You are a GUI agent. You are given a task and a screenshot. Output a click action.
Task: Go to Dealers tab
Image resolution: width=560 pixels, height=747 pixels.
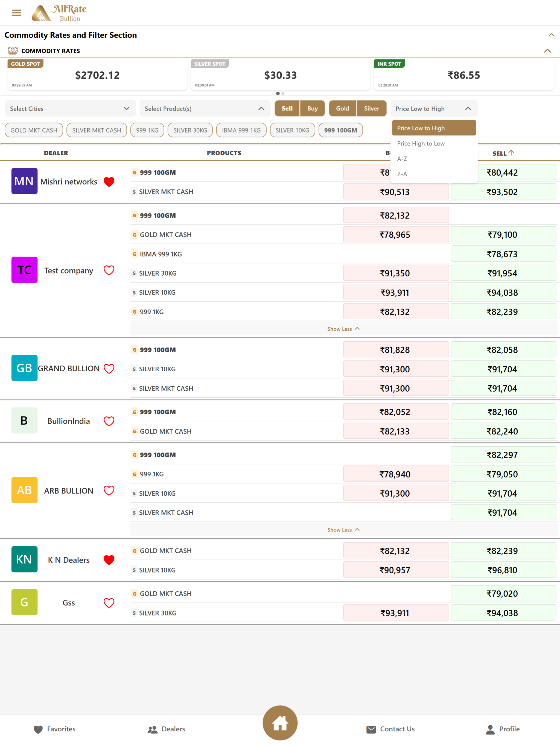[x=166, y=729]
